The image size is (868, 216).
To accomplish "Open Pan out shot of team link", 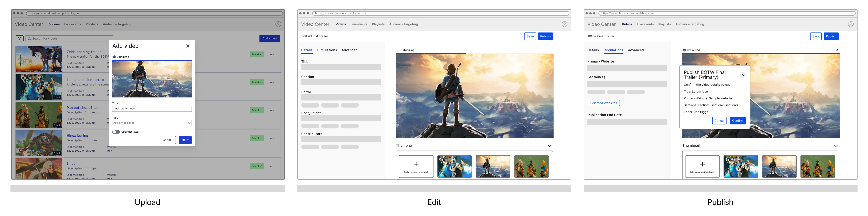I will (x=84, y=108).
